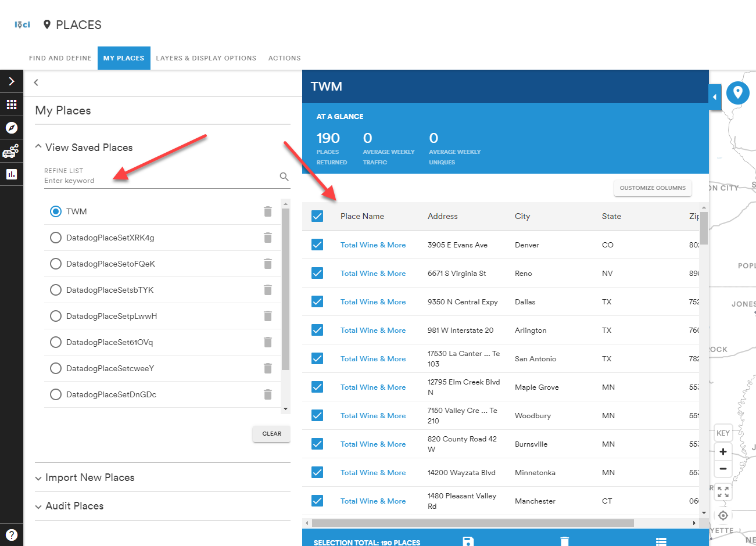The width and height of the screenshot is (756, 546).
Task: Delete the TWM saved place set
Action: [x=268, y=211]
